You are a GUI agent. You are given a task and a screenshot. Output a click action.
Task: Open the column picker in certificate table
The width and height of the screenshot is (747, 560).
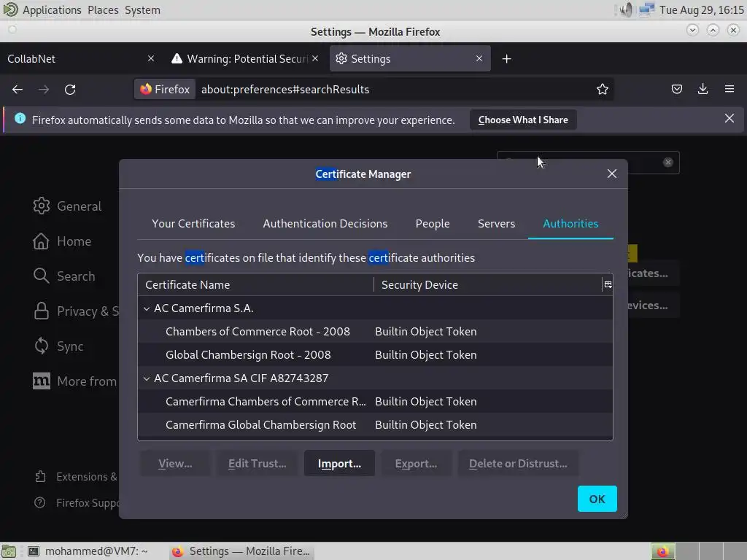tap(608, 285)
